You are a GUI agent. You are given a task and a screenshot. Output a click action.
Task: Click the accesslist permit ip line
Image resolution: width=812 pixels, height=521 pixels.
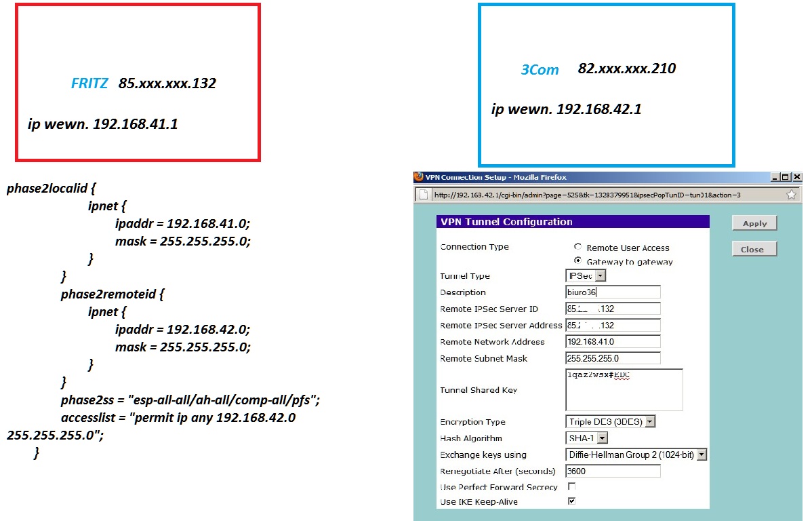click(x=178, y=417)
